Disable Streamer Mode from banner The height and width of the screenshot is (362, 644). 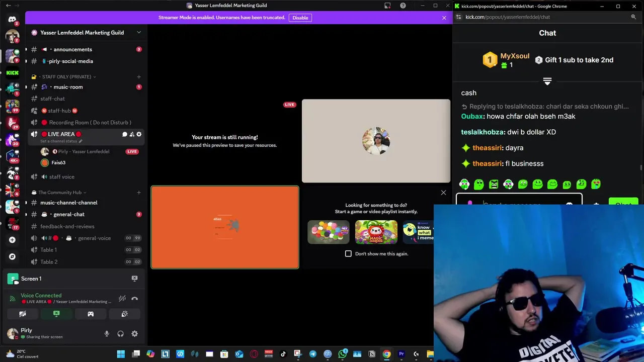tap(300, 18)
